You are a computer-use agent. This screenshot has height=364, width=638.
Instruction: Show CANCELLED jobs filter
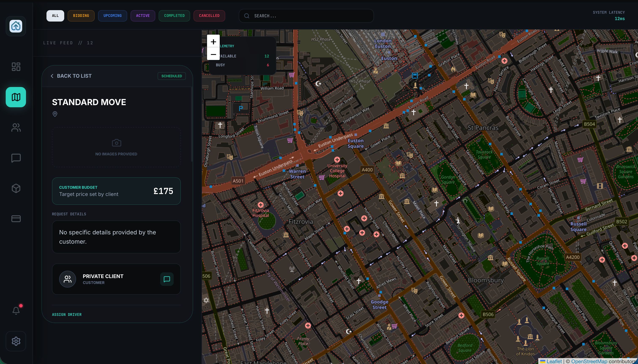[x=209, y=16]
